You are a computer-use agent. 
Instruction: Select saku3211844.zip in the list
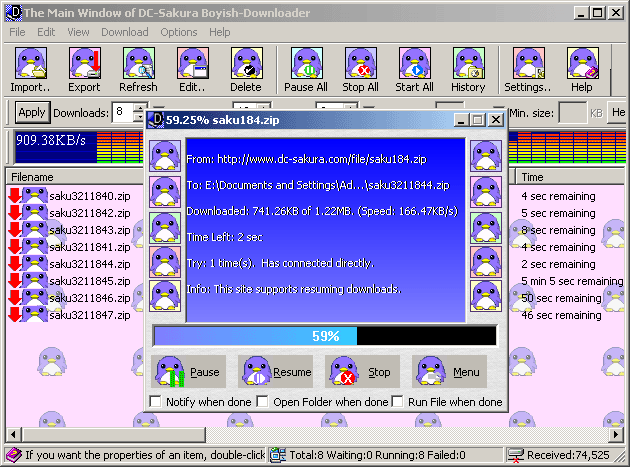(90, 264)
